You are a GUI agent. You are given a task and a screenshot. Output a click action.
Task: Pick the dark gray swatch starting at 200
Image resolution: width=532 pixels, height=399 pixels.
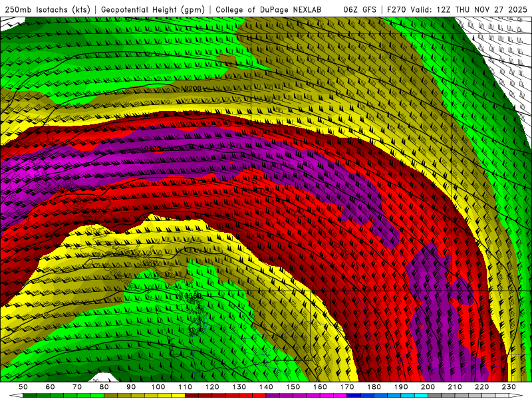click(x=435, y=395)
